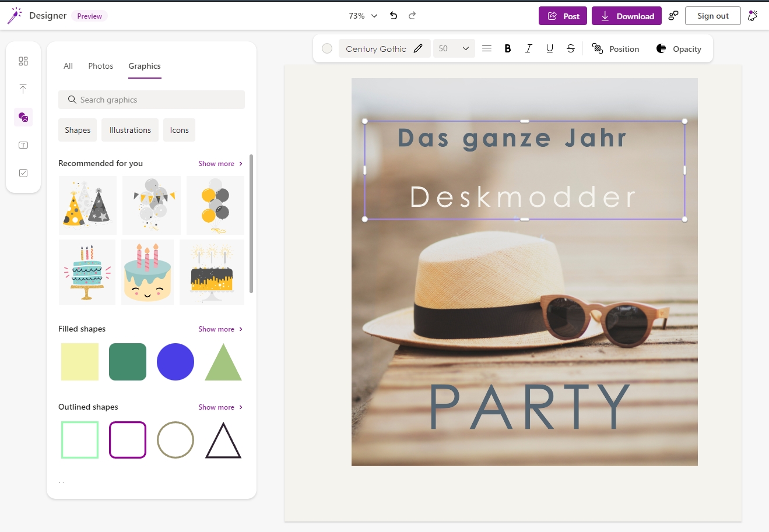
Task: Add the olive outlined circle shape
Action: coord(175,440)
